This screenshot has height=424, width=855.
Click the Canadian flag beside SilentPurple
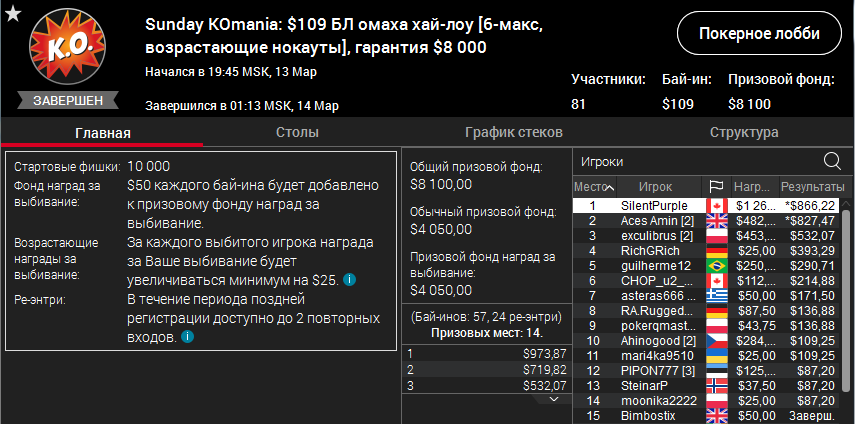tap(715, 205)
